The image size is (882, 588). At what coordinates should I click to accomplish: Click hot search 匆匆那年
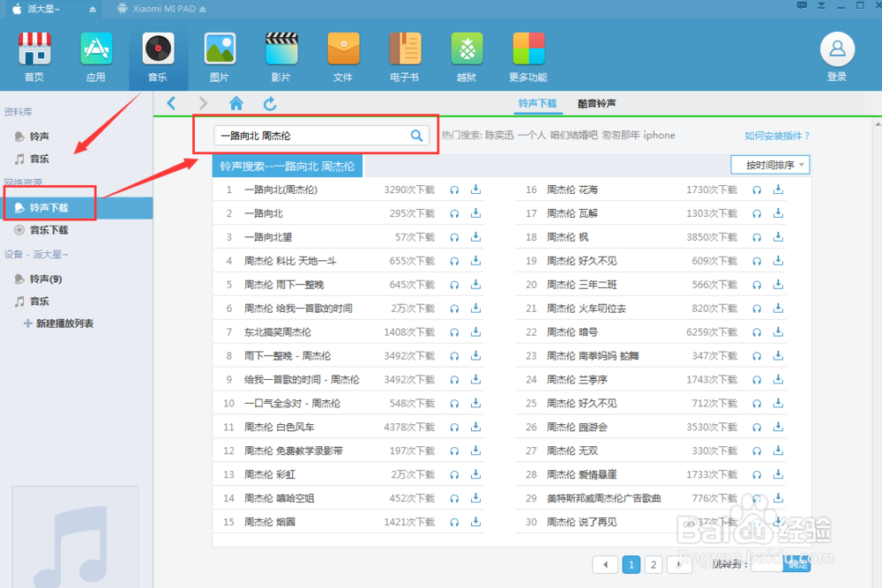coord(621,136)
